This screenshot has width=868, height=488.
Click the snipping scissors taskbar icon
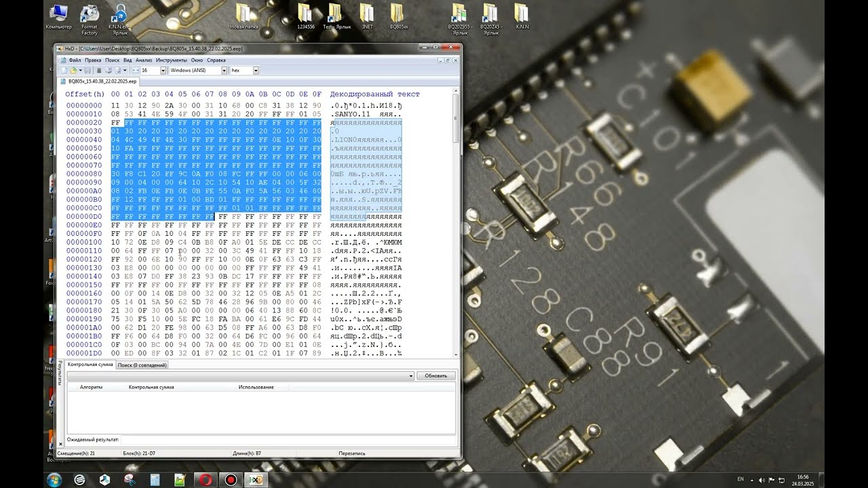(x=130, y=479)
